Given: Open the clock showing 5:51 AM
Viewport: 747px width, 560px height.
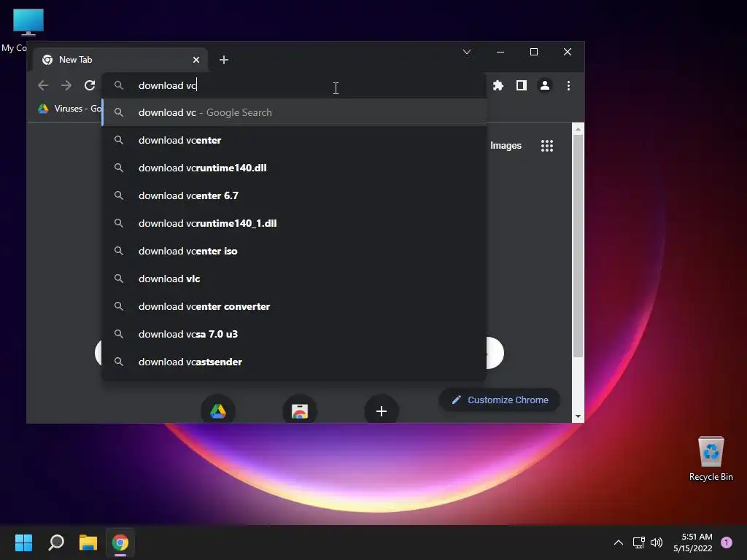Looking at the screenshot, I should pos(693,542).
